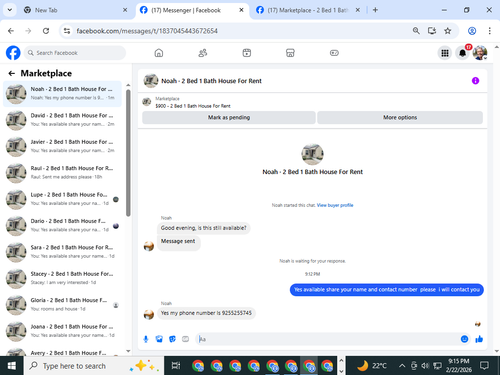Open conversation information purple icon
This screenshot has width=500, height=375.
[x=475, y=81]
